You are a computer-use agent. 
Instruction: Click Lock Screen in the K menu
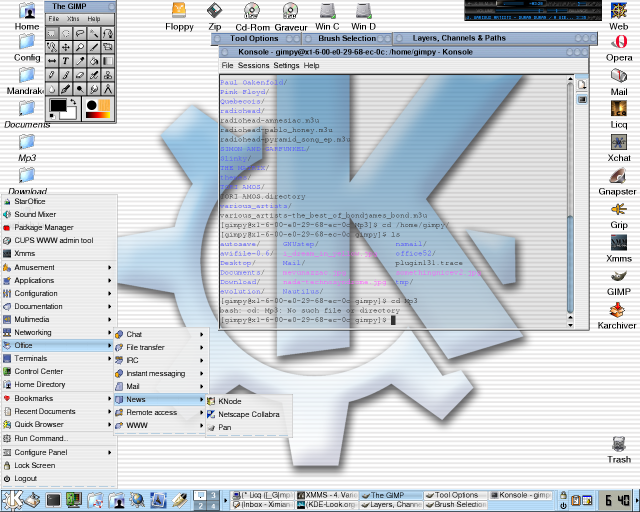pos(58,465)
